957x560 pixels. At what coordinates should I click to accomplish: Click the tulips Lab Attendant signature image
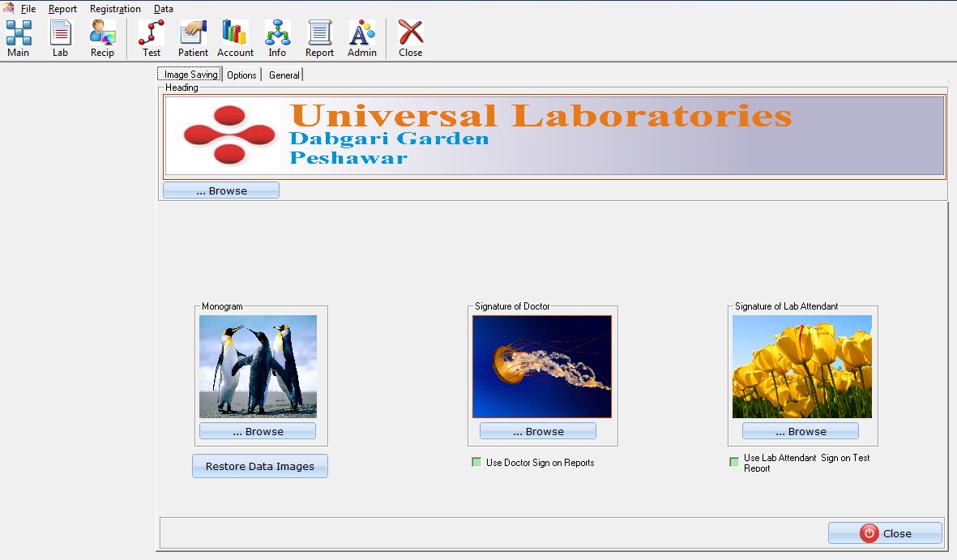[x=802, y=366]
